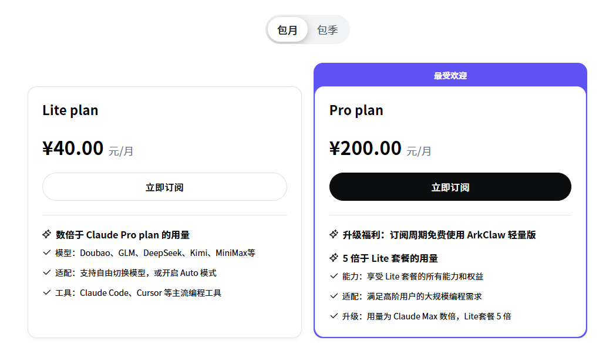Viewport: 616px width, 364px height.
Task: Click Lite plan 立即订阅 subscribe button
Action: coord(164,187)
